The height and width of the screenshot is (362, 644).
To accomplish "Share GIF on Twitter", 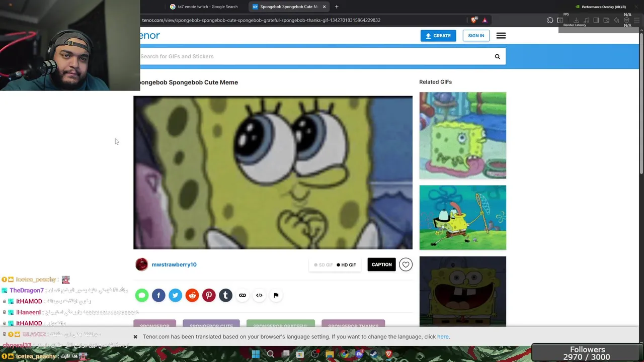I will [x=175, y=295].
